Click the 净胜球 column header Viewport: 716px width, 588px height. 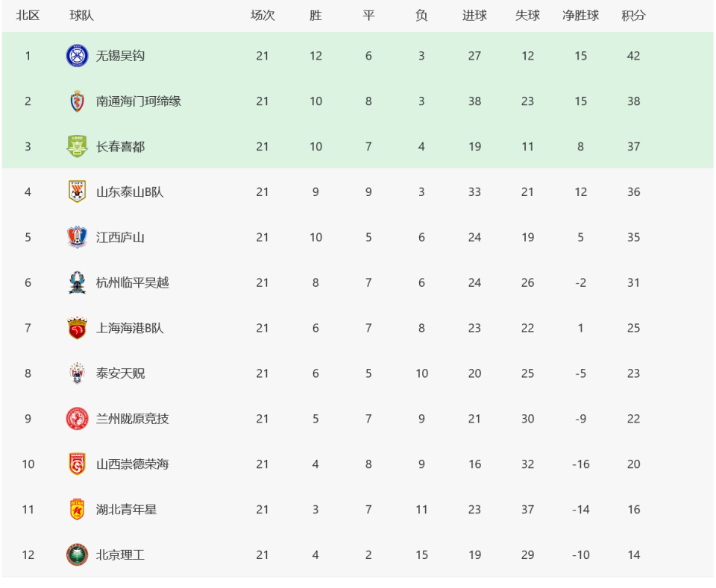pyautogui.click(x=580, y=16)
